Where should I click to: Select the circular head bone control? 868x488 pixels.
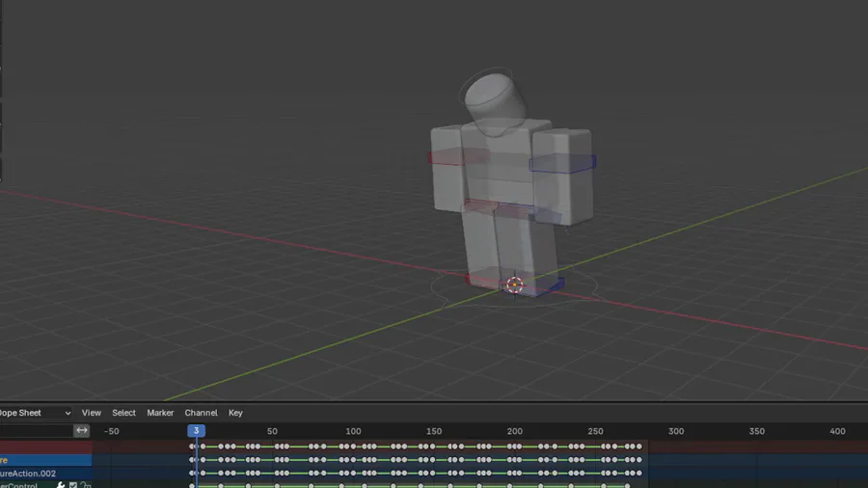487,88
